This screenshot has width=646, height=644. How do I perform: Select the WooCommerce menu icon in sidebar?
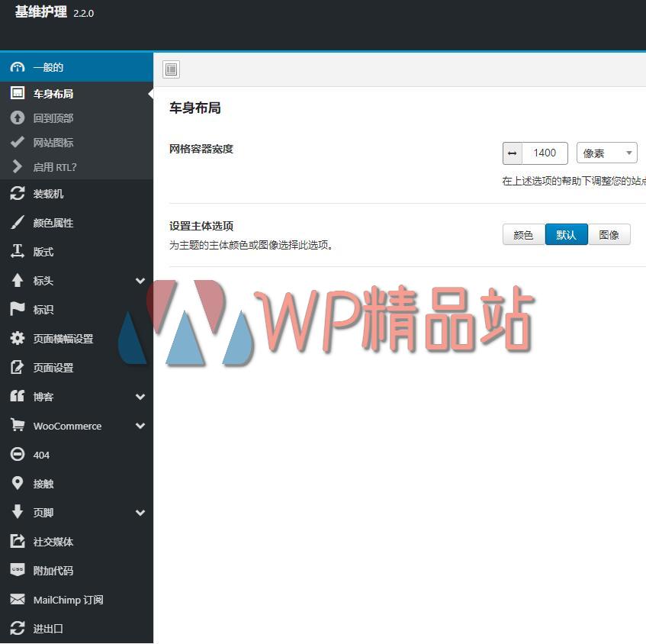(18, 426)
